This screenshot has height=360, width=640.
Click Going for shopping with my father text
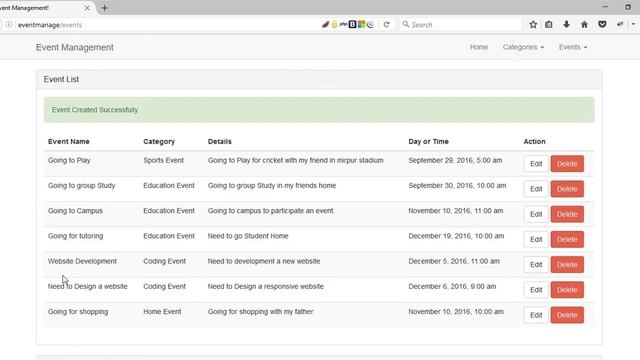pyautogui.click(x=260, y=312)
